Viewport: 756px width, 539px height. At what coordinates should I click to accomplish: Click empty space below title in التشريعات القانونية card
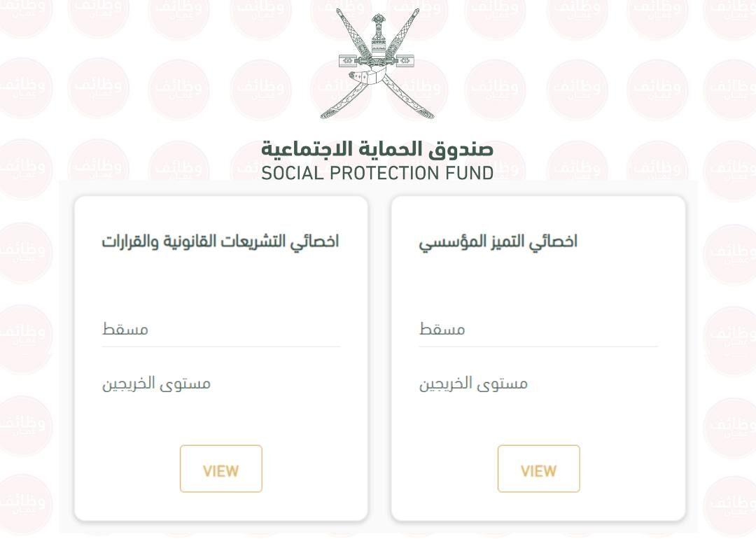click(220, 286)
